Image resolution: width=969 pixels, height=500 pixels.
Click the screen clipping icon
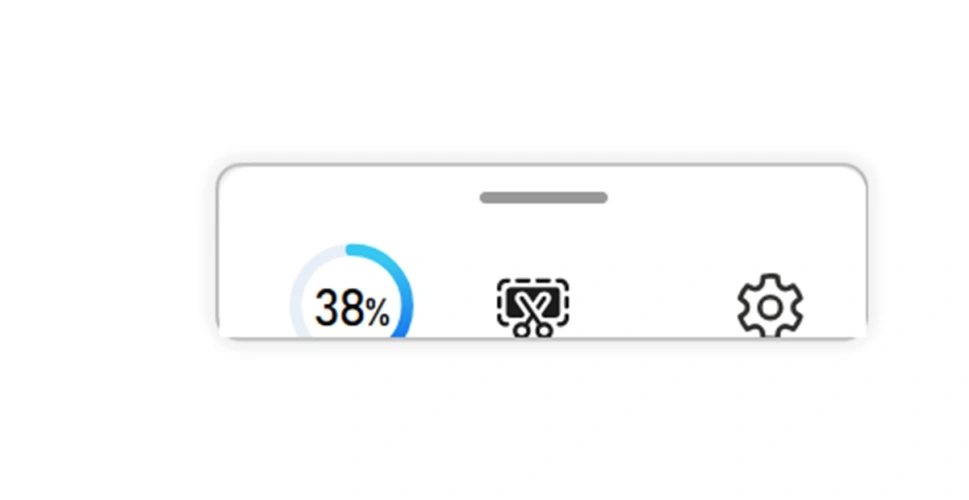point(533,307)
